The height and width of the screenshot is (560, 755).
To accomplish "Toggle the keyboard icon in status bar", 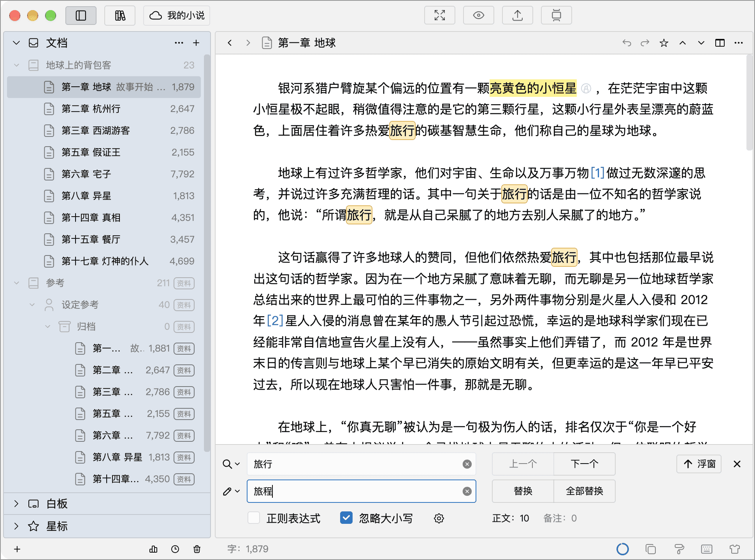I will (707, 549).
